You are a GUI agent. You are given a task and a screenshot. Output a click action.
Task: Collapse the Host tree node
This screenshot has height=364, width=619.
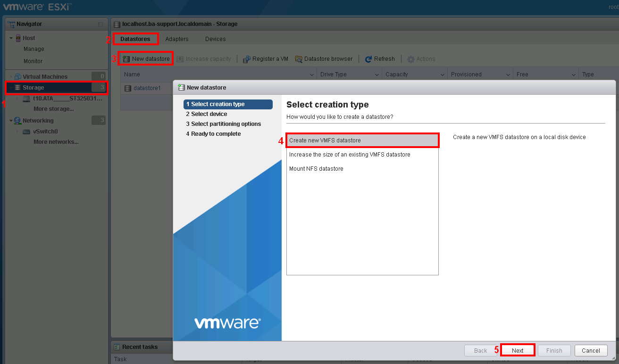(x=11, y=38)
